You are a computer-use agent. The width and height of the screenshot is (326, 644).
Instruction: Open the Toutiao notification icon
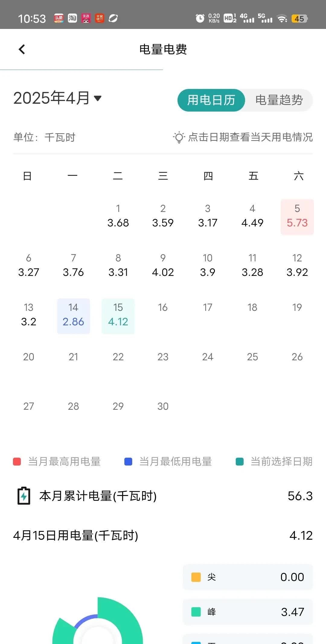pyautogui.click(x=59, y=18)
